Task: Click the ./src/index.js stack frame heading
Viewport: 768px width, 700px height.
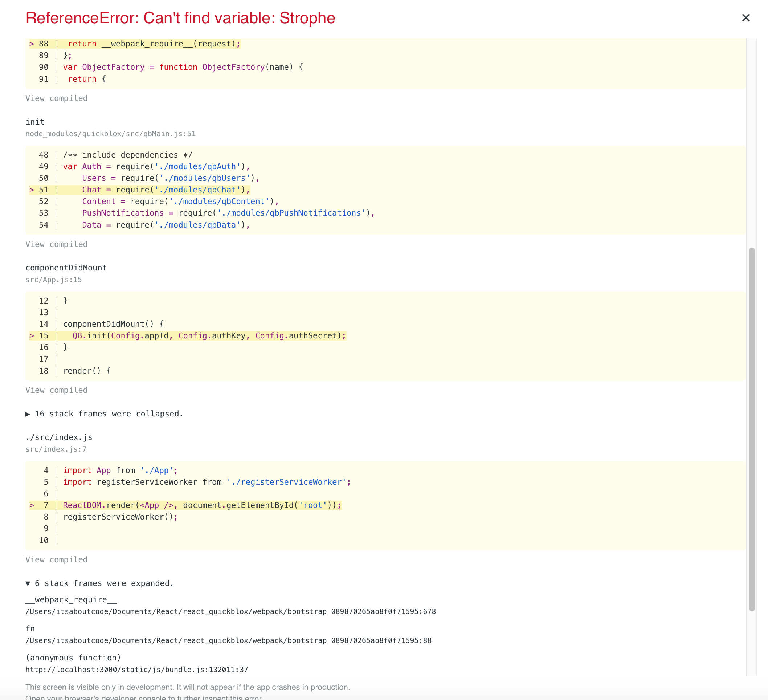Action: pos(59,437)
